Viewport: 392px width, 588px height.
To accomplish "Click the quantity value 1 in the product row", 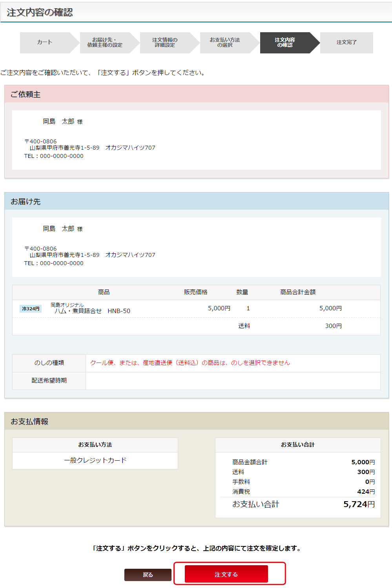I will (x=248, y=308).
